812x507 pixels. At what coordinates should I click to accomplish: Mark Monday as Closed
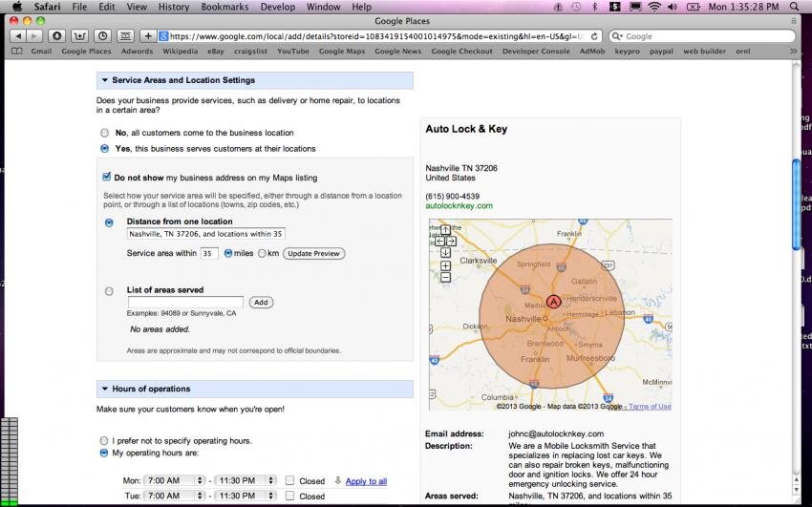click(290, 480)
